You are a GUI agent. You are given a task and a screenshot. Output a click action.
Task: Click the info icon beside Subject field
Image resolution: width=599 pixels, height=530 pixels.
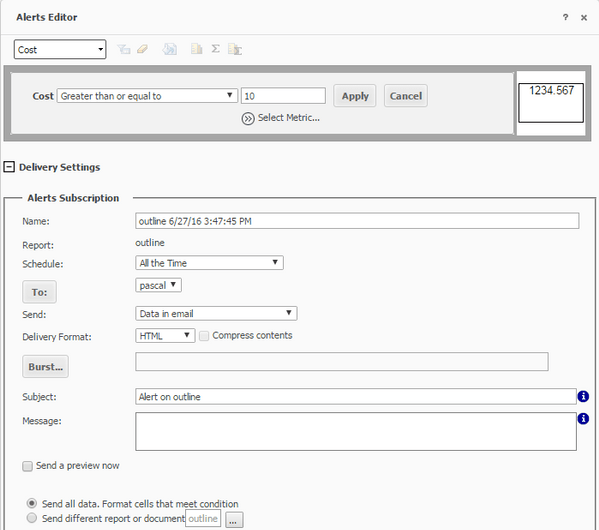coord(583,396)
